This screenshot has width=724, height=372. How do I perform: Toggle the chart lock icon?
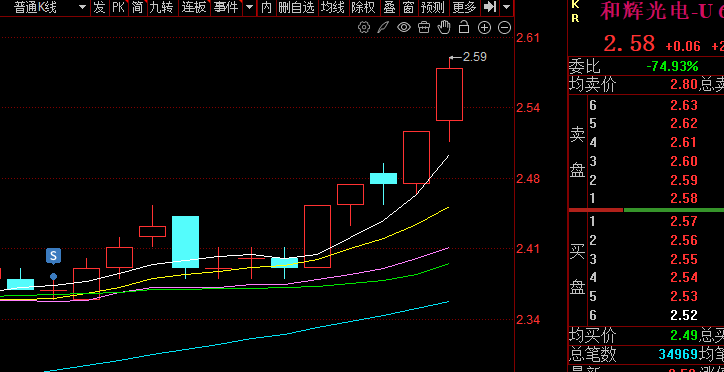point(464,27)
